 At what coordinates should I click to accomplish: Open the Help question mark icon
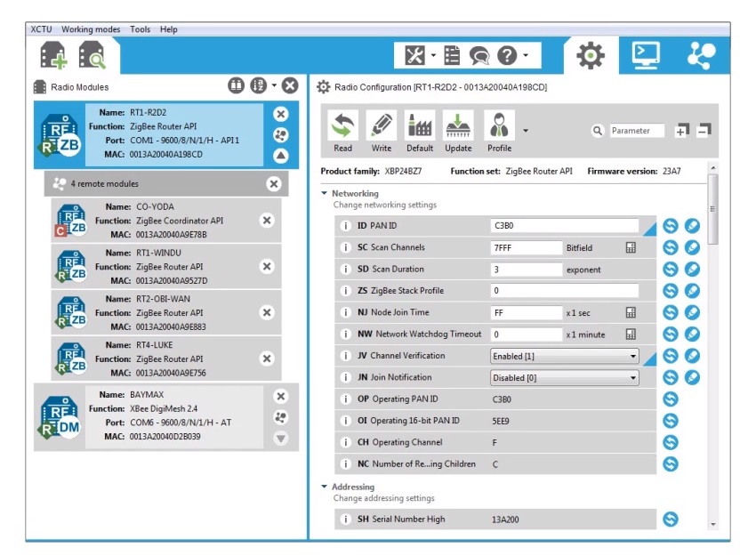tap(507, 55)
